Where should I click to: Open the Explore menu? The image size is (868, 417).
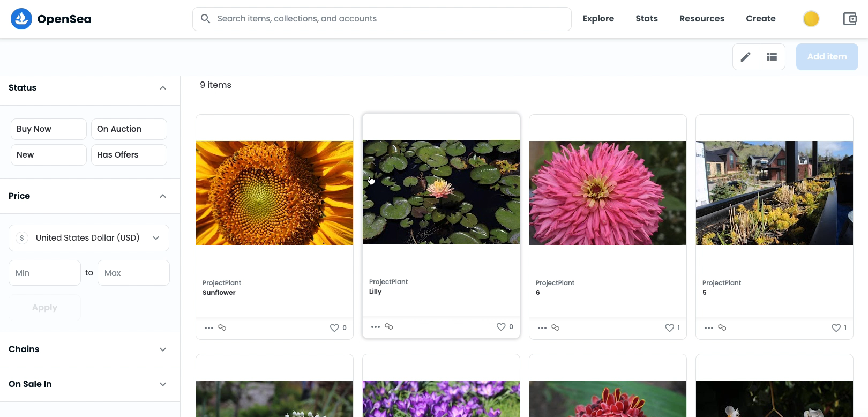click(x=598, y=19)
